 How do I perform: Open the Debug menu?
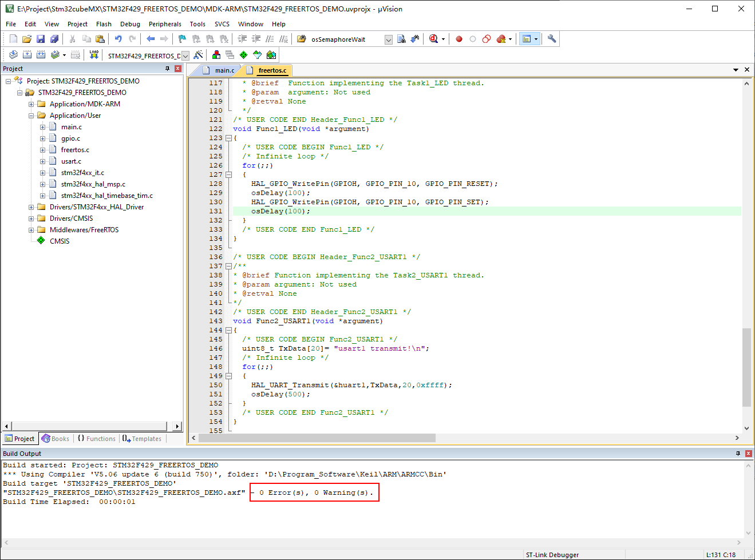(130, 24)
